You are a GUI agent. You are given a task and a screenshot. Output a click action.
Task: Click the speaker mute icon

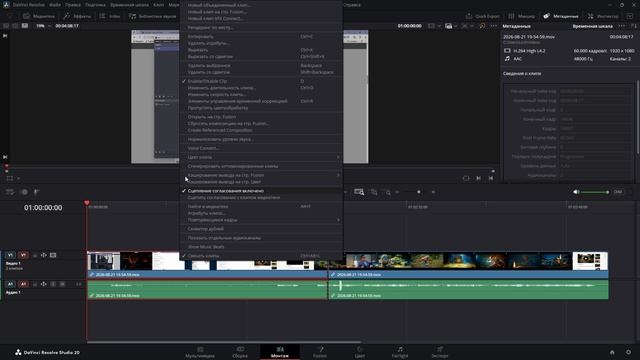[576, 192]
